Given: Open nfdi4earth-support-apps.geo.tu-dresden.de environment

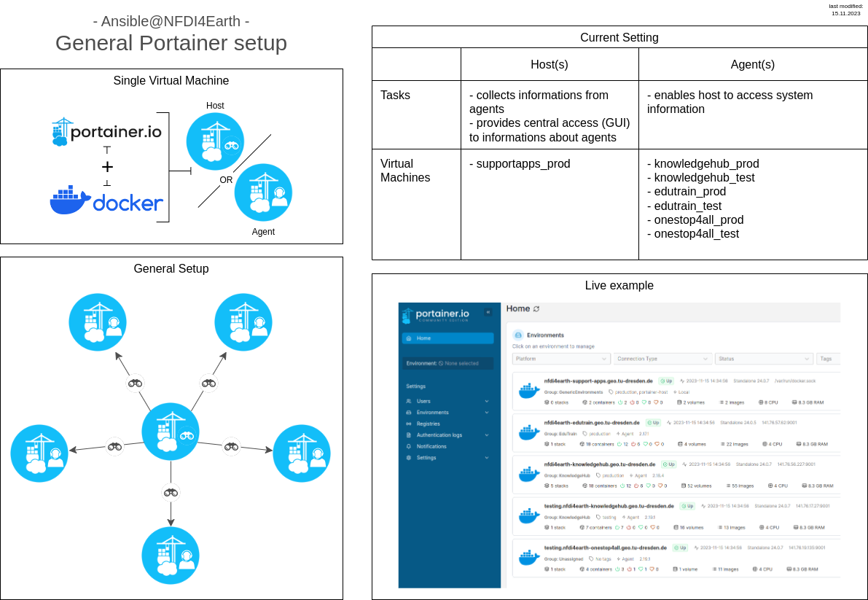Looking at the screenshot, I should pyautogui.click(x=598, y=381).
